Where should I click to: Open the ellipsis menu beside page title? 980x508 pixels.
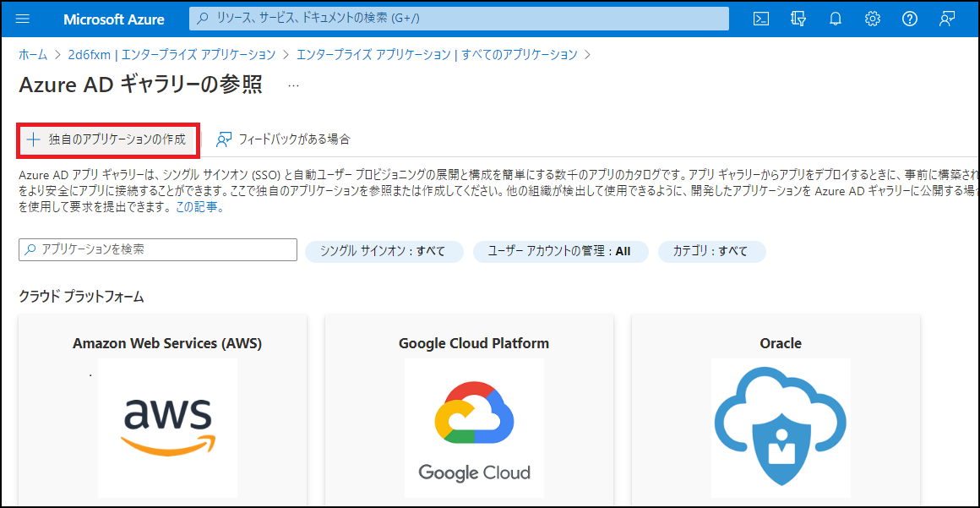[293, 85]
